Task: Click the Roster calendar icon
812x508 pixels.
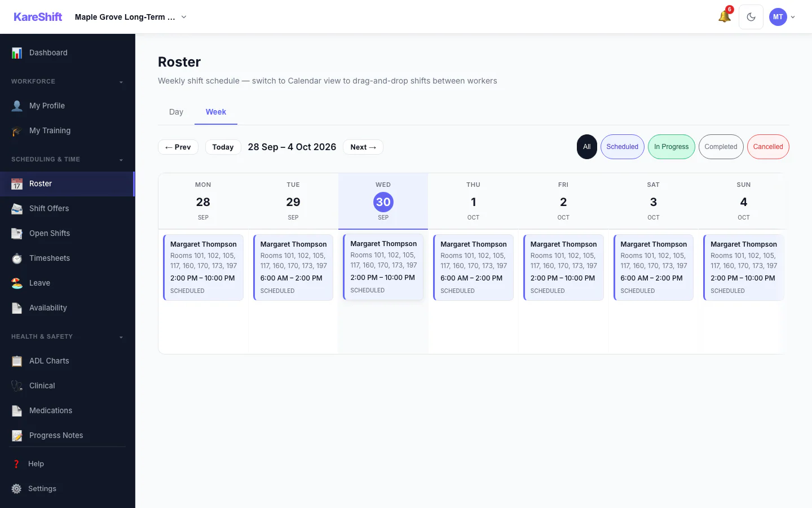Action: [x=17, y=183]
